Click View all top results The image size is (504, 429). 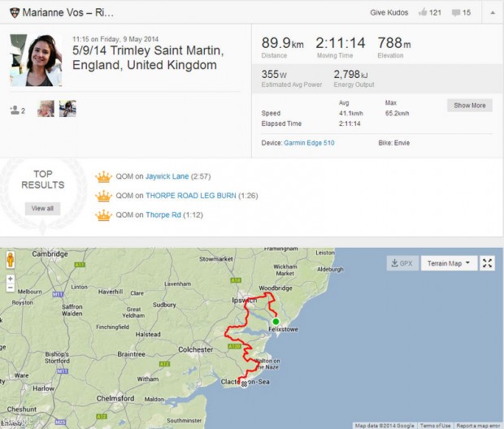click(x=42, y=208)
